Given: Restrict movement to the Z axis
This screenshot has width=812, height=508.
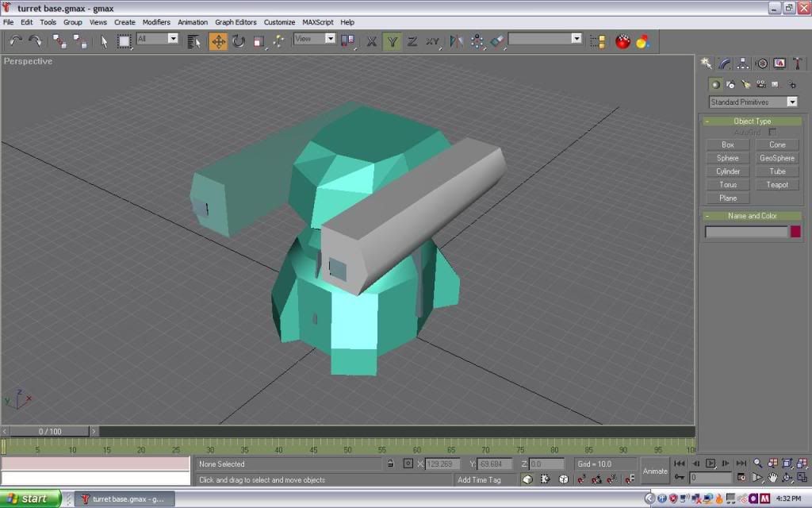Looking at the screenshot, I should (412, 41).
